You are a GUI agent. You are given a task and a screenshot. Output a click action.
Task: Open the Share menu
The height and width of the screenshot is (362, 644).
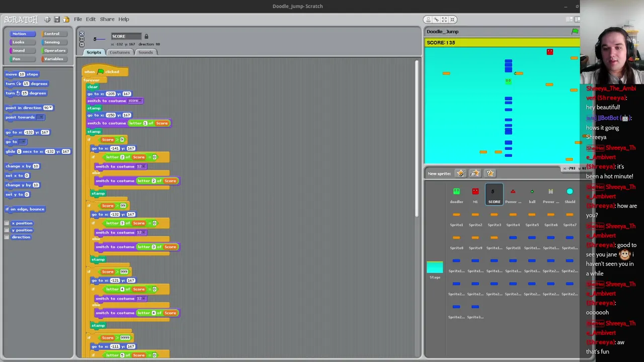coord(107,19)
